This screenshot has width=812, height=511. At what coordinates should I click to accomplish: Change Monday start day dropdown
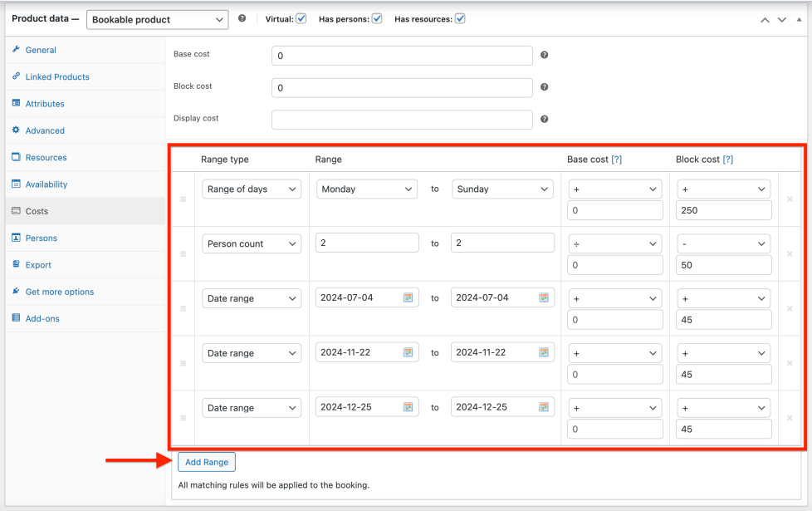[367, 189]
